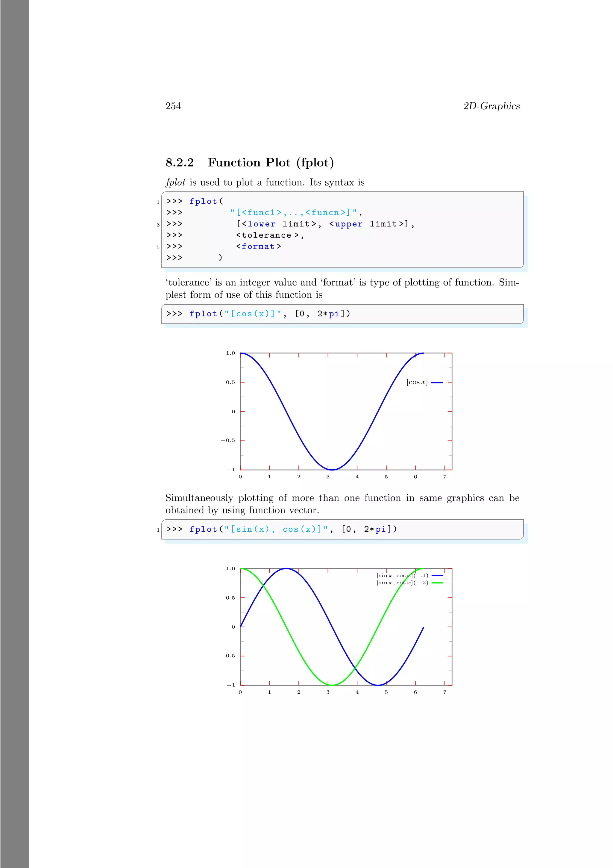Click the page number 254

pyautogui.click(x=173, y=106)
